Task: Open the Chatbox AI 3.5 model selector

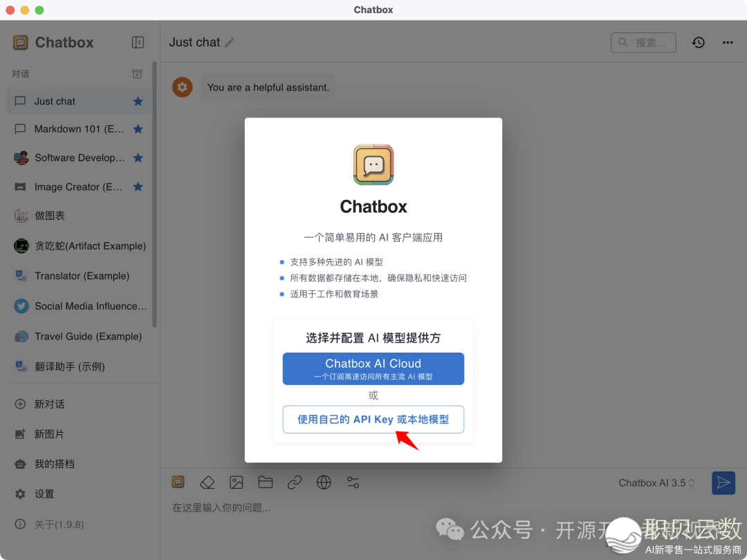Action: pos(656,483)
